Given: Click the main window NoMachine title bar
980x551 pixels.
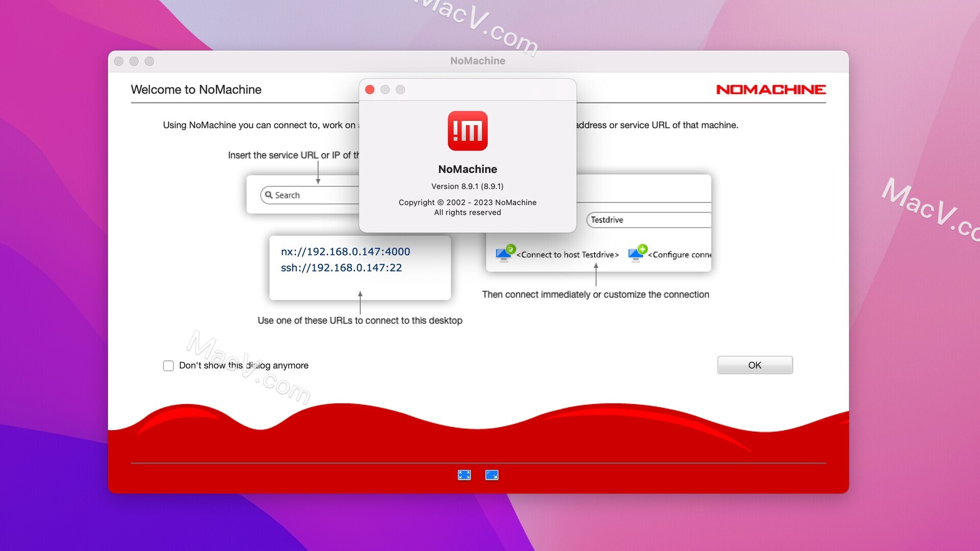Looking at the screenshot, I should (x=478, y=61).
